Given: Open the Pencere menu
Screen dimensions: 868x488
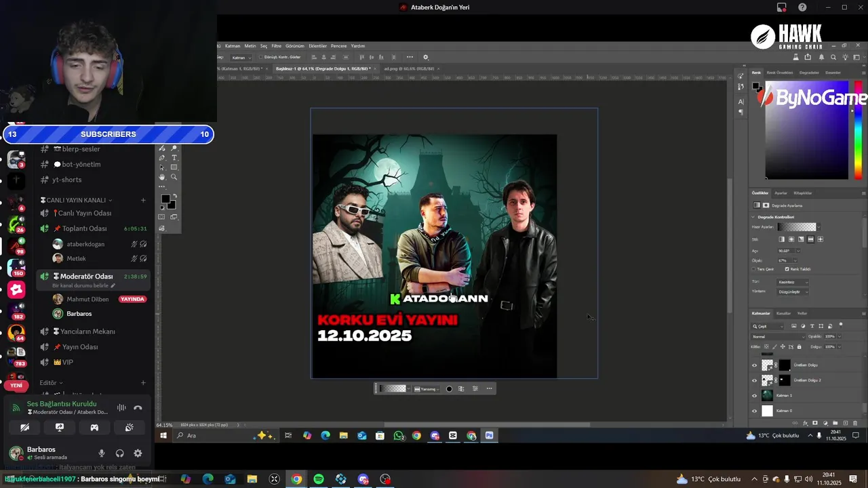Looking at the screenshot, I should pos(338,45).
